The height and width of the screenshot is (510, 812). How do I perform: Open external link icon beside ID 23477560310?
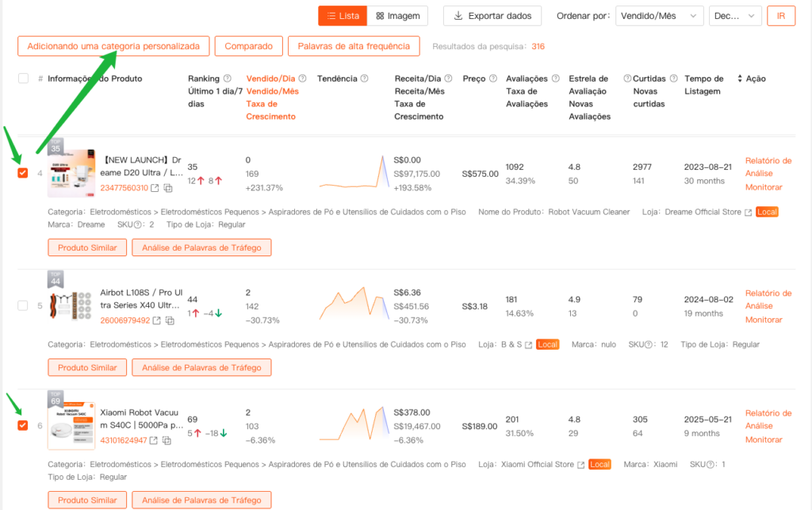tap(155, 188)
